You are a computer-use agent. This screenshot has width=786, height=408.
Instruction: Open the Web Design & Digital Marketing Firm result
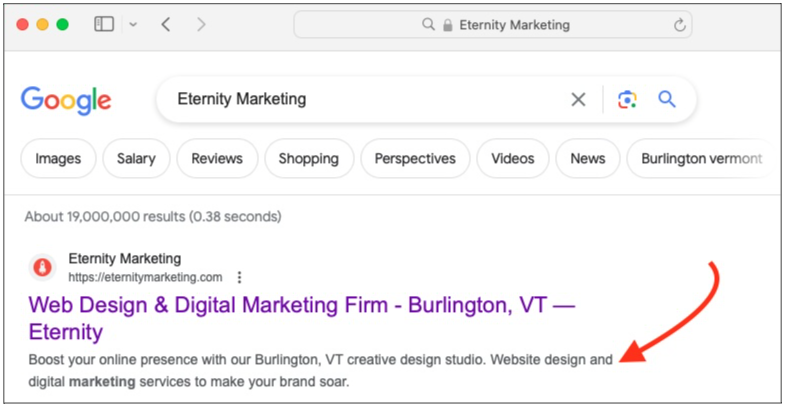click(x=302, y=318)
